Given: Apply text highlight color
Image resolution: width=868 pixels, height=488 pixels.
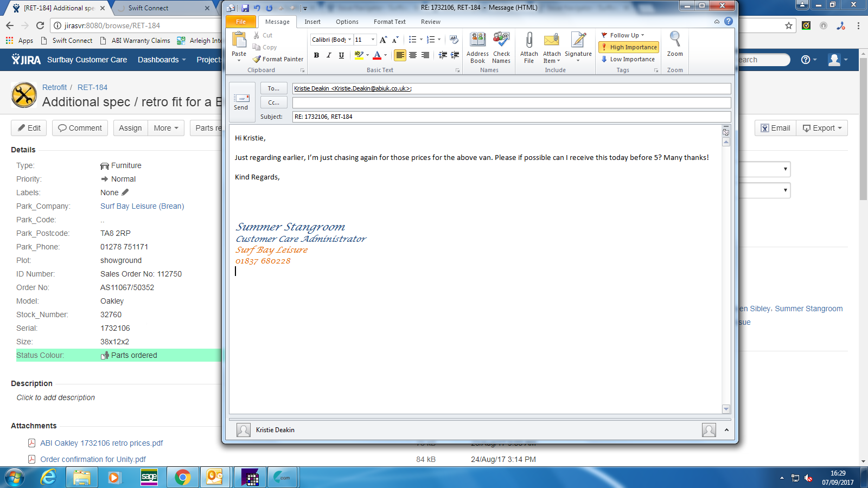Looking at the screenshot, I should [x=358, y=55].
